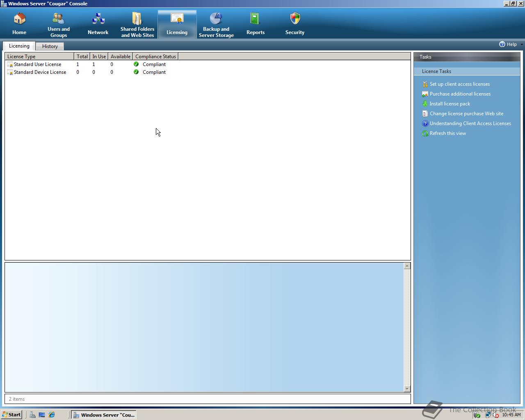Open the Network section
The width and height of the screenshot is (525, 420).
98,24
